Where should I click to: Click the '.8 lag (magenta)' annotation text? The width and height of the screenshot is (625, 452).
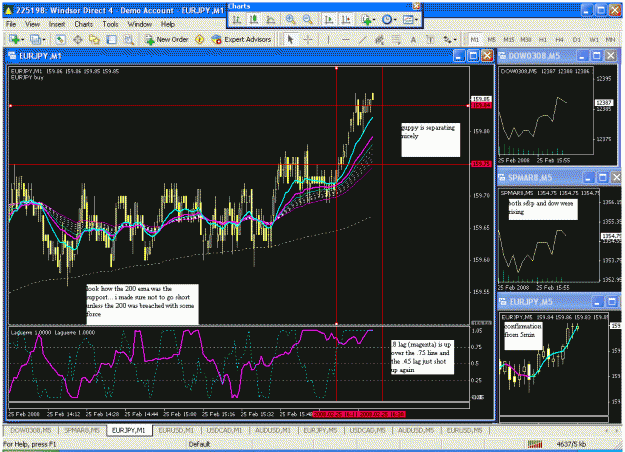pos(422,357)
